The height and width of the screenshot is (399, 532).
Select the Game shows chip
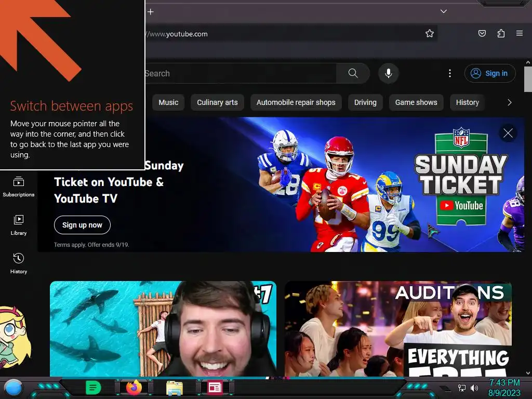click(416, 102)
